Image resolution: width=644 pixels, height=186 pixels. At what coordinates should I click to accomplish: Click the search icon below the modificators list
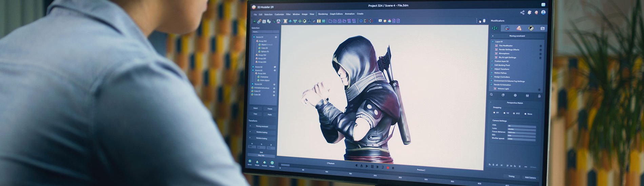(x=491, y=95)
